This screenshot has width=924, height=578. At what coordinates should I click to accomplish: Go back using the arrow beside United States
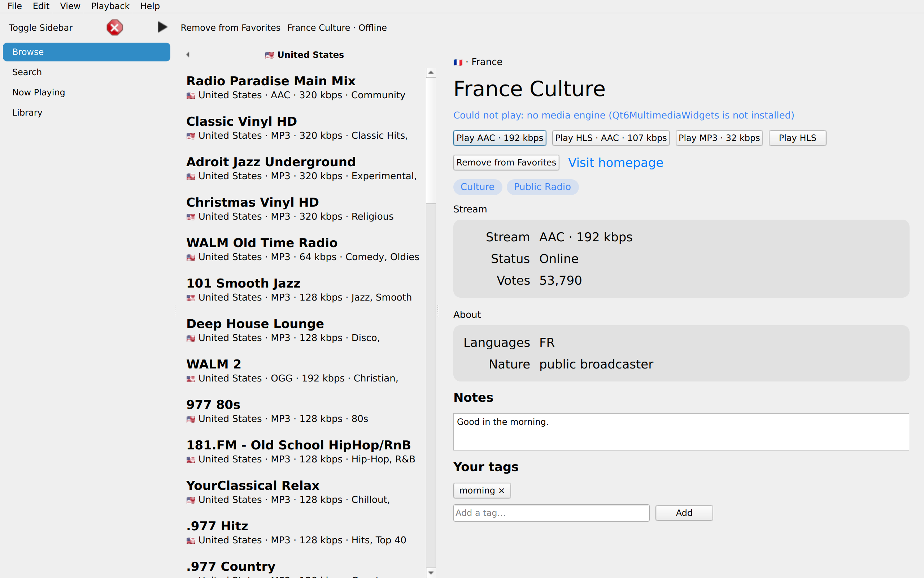coord(188,55)
